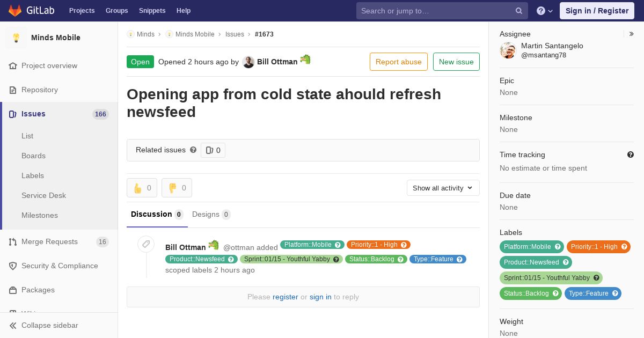
Task: Click the New issue button
Action: point(456,62)
